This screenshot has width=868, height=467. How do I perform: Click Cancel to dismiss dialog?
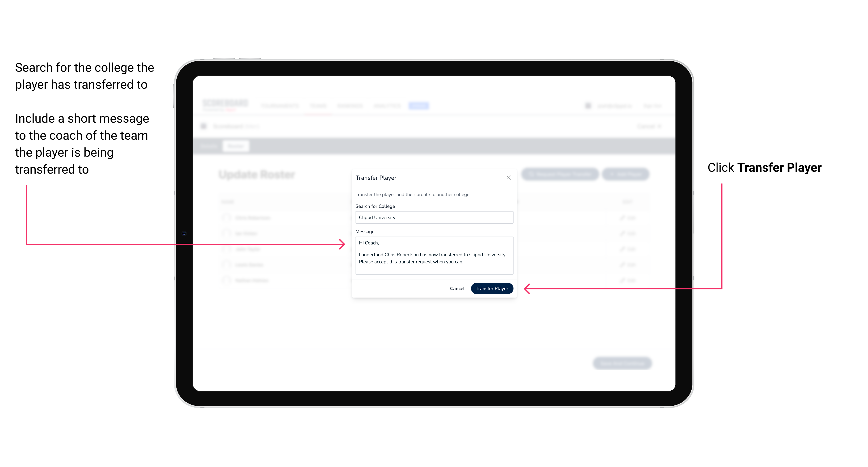pos(458,288)
